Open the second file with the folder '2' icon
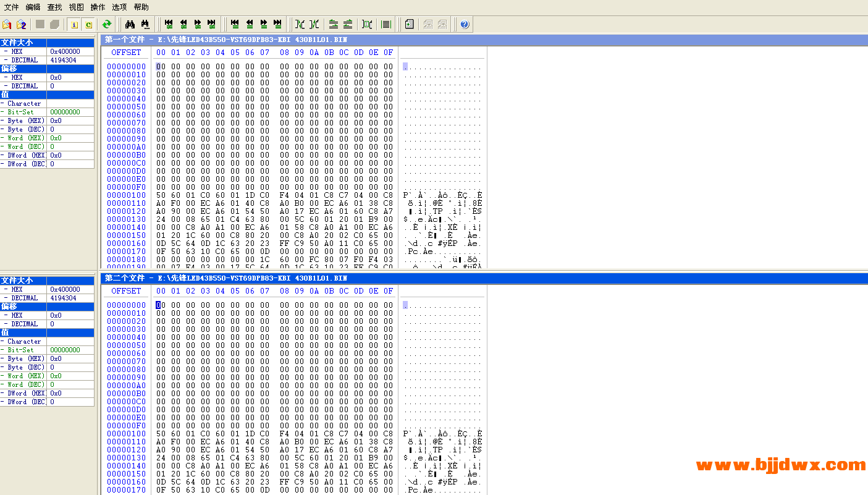Viewport: 868px width, 495px height. [x=22, y=24]
